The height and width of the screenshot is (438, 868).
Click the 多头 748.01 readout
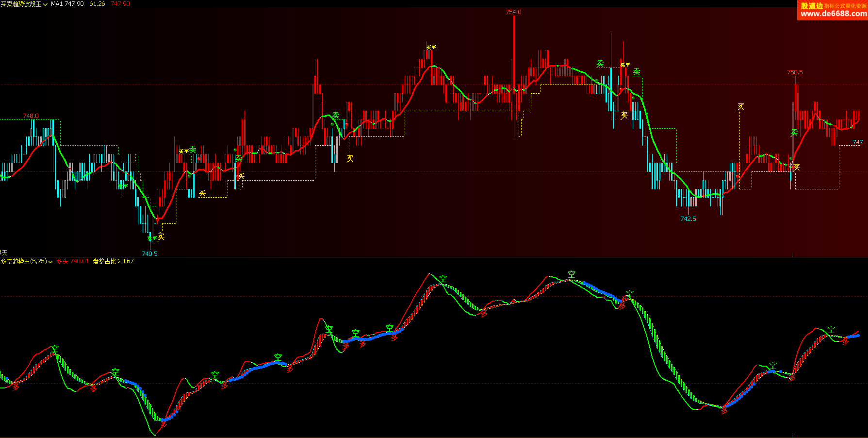[73, 261]
